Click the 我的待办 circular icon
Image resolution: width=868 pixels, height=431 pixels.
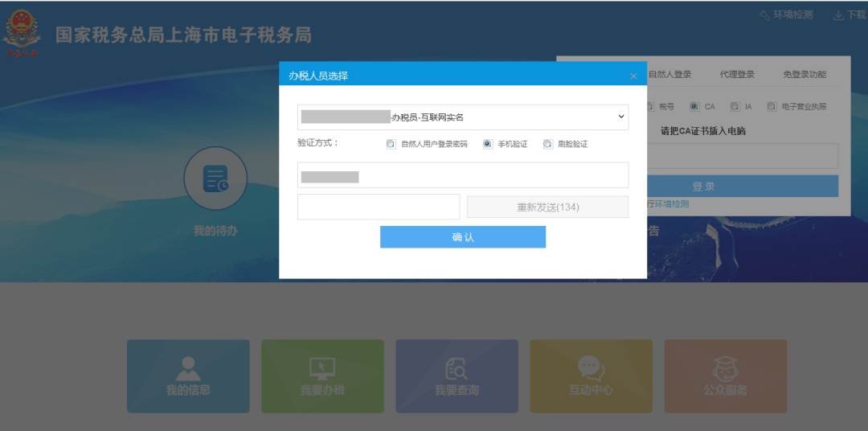[x=215, y=179]
